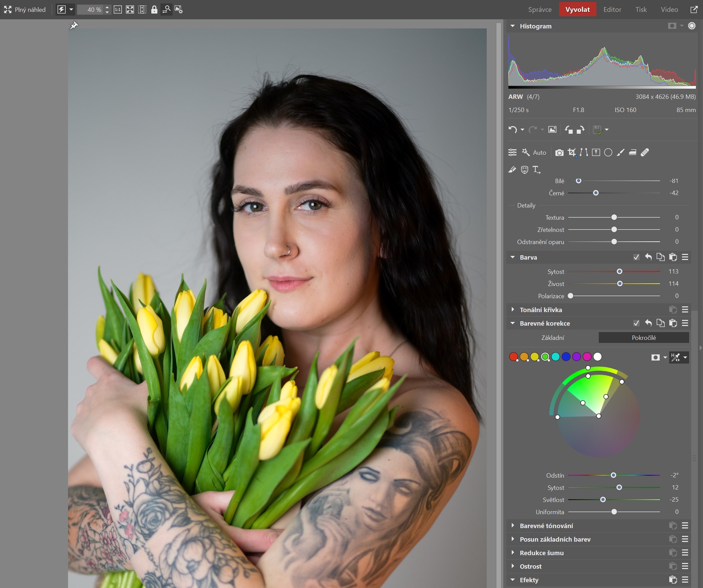Switch to the Editor tab
This screenshot has width=703, height=588.
[x=612, y=9]
